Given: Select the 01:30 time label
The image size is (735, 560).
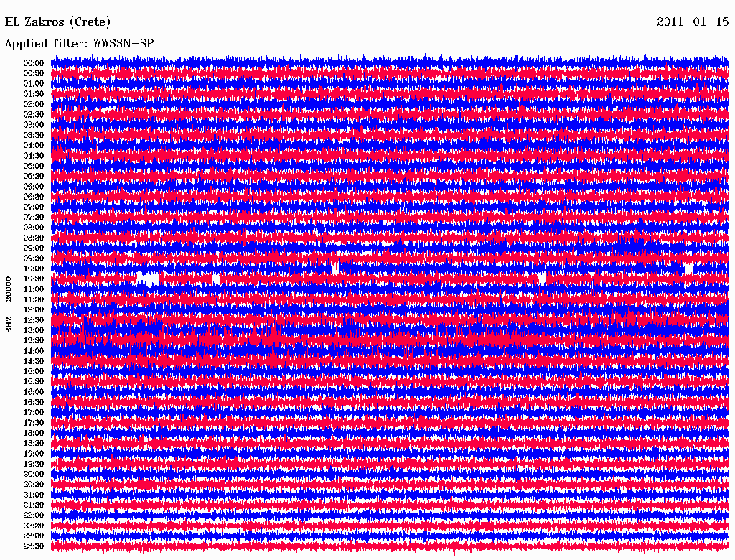Looking at the screenshot, I should tap(34, 94).
